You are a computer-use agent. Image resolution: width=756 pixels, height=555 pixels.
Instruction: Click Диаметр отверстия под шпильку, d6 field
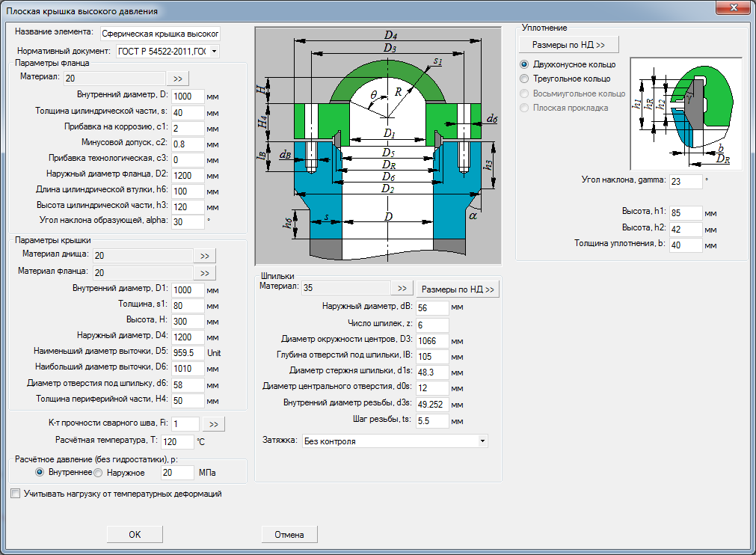point(188,384)
